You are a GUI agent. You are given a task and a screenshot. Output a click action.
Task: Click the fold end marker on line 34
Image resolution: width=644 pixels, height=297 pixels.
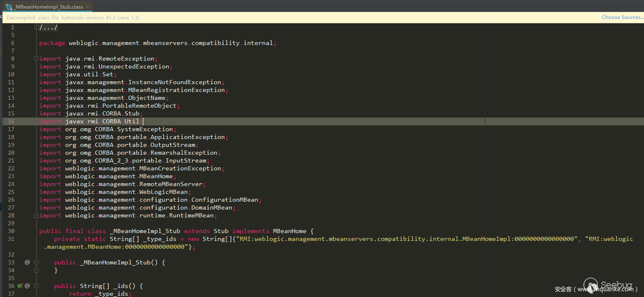[36, 270]
